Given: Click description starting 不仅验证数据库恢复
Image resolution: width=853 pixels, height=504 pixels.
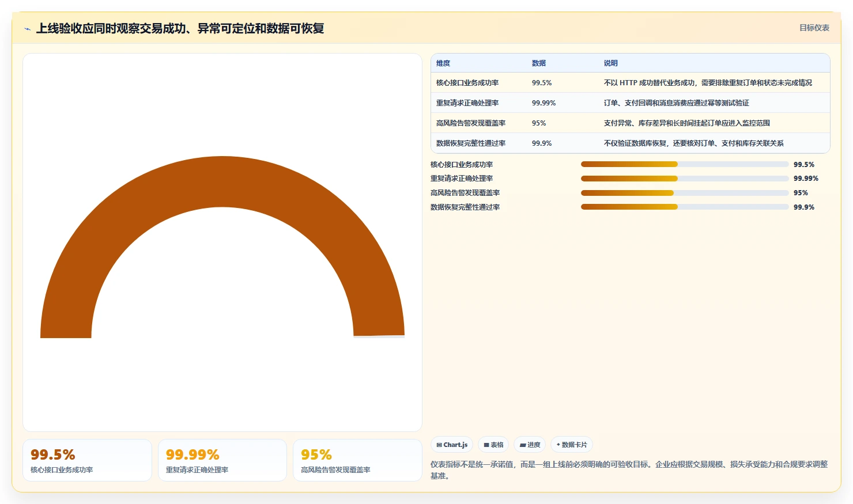Looking at the screenshot, I should click(x=694, y=143).
